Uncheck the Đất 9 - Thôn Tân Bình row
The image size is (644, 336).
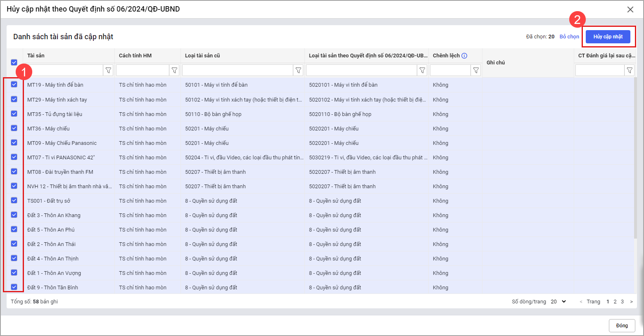(14, 287)
